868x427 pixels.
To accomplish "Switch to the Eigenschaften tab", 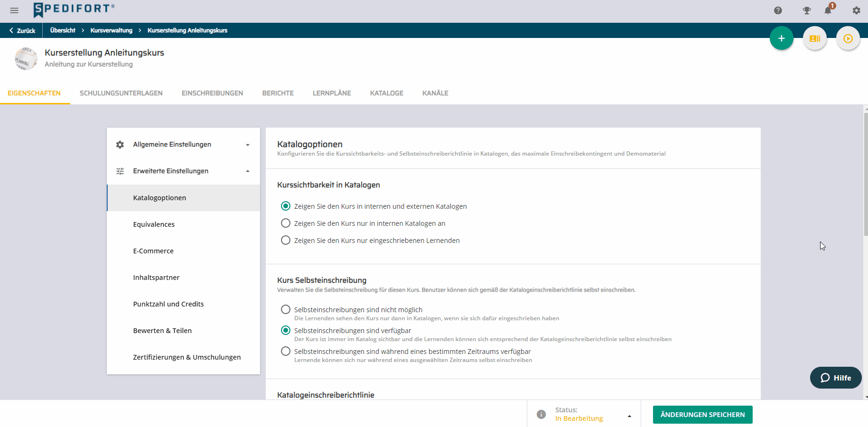I will tap(34, 93).
